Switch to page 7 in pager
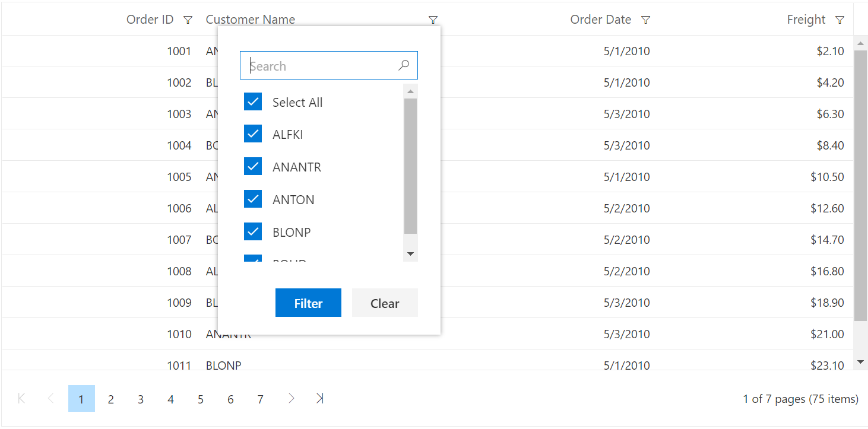This screenshot has width=868, height=429. pyautogui.click(x=260, y=399)
